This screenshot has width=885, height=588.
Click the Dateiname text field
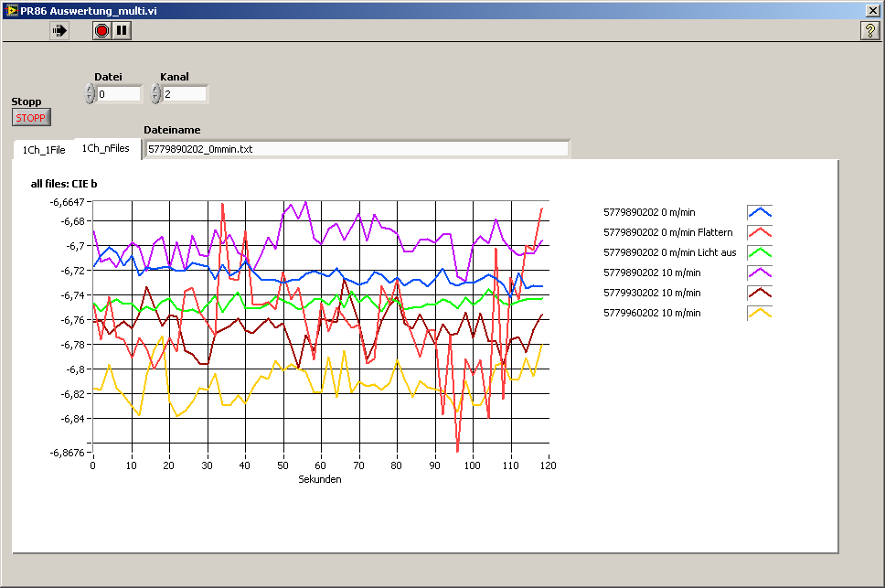tap(357, 149)
